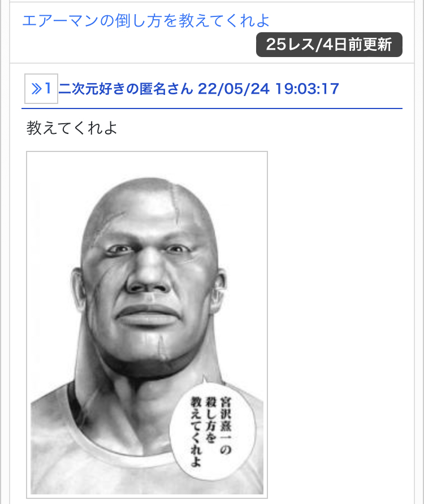Click the blue divider under the post header
This screenshot has height=504, width=424.
(212, 108)
